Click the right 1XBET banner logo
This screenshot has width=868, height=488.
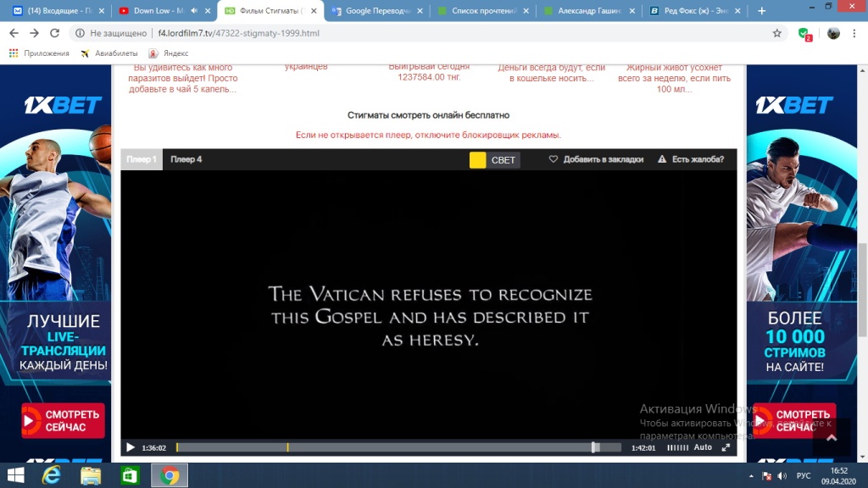tap(794, 104)
